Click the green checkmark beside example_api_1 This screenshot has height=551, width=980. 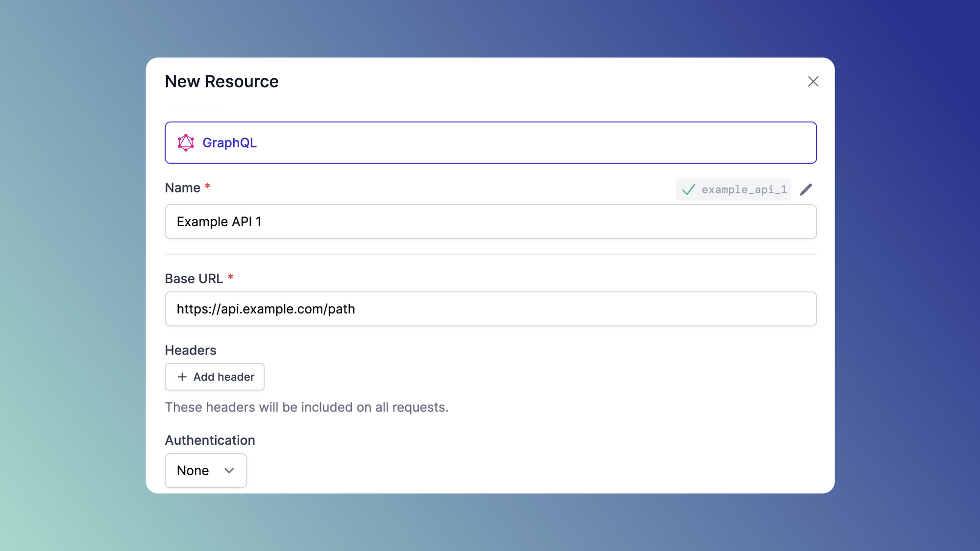click(x=688, y=190)
